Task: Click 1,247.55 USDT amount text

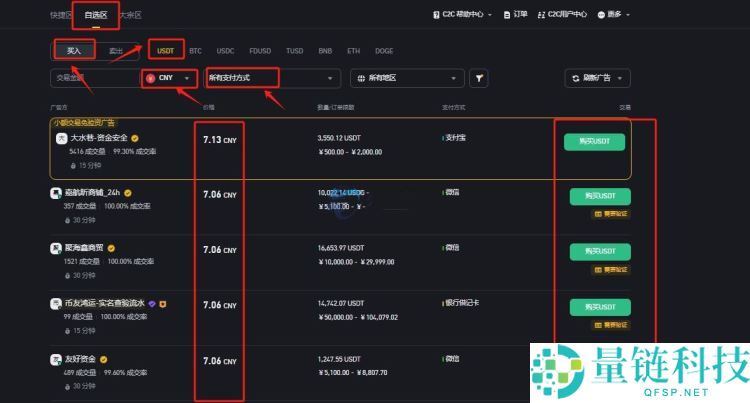Action: coord(339,359)
